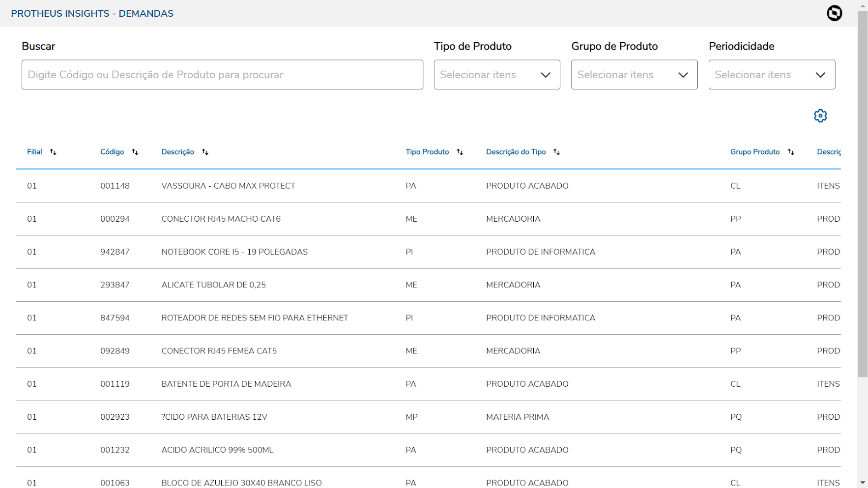Select the NOTEBOOK CORE I5 row

coord(234,252)
